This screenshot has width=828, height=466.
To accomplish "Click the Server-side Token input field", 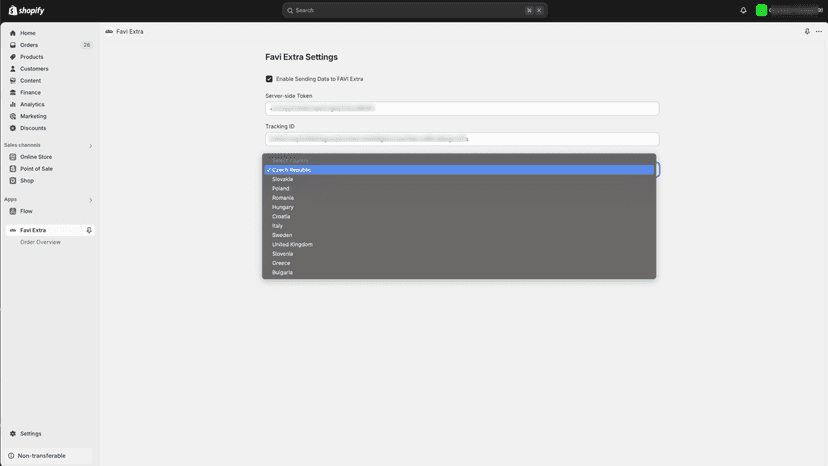I will coord(462,108).
